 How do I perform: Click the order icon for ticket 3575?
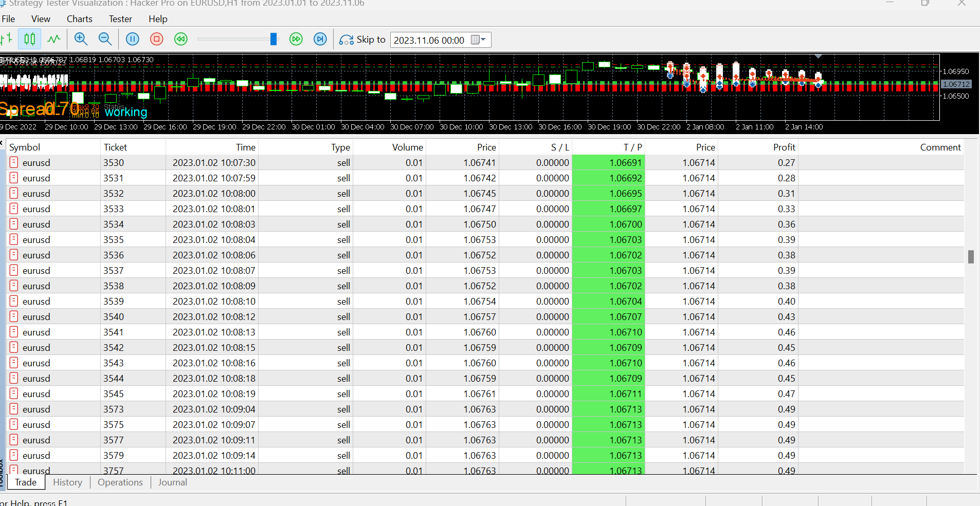click(x=14, y=424)
